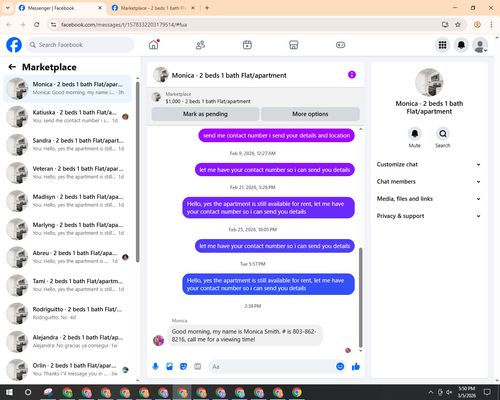The width and height of the screenshot is (500, 400).
Task: Open the $1,000 listing banner
Action: (256, 98)
